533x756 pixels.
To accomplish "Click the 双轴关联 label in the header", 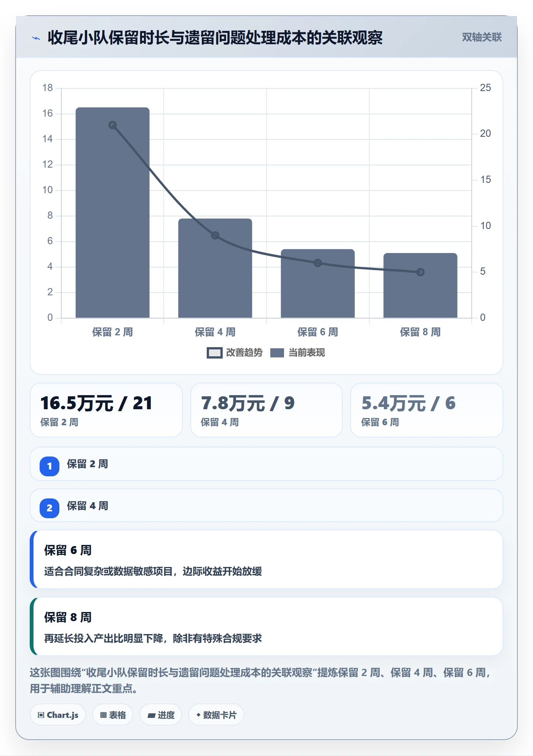I will pyautogui.click(x=482, y=37).
